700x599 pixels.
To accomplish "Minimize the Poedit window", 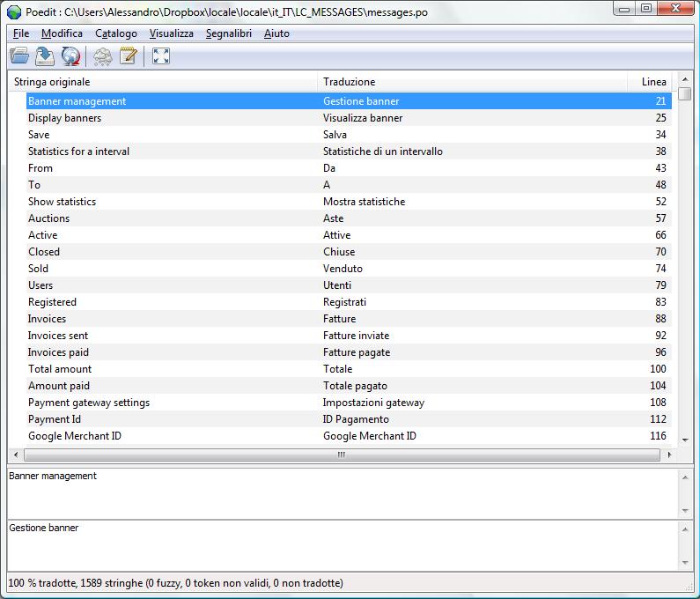I will click(x=624, y=9).
